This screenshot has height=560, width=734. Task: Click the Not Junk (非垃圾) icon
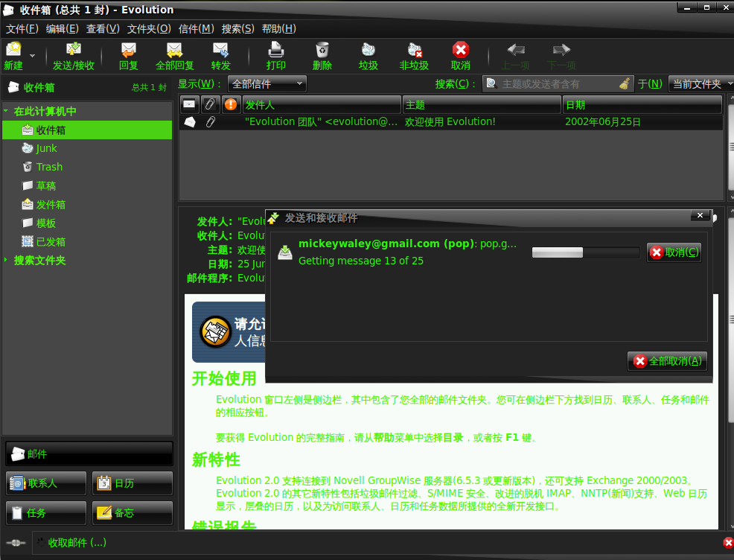click(x=415, y=49)
